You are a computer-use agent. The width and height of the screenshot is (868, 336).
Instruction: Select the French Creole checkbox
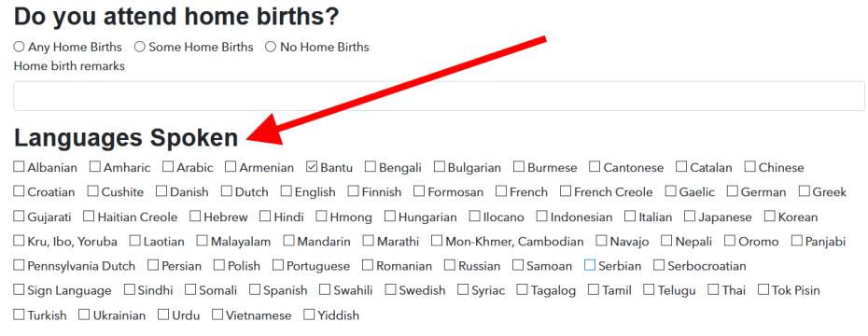(x=566, y=191)
